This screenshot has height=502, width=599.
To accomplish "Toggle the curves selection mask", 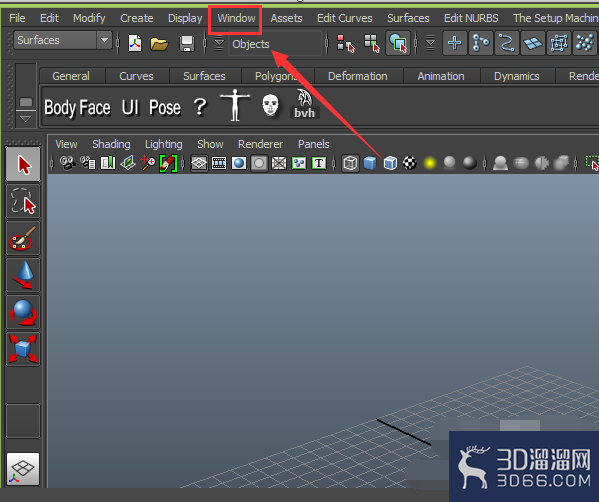I will click(507, 43).
